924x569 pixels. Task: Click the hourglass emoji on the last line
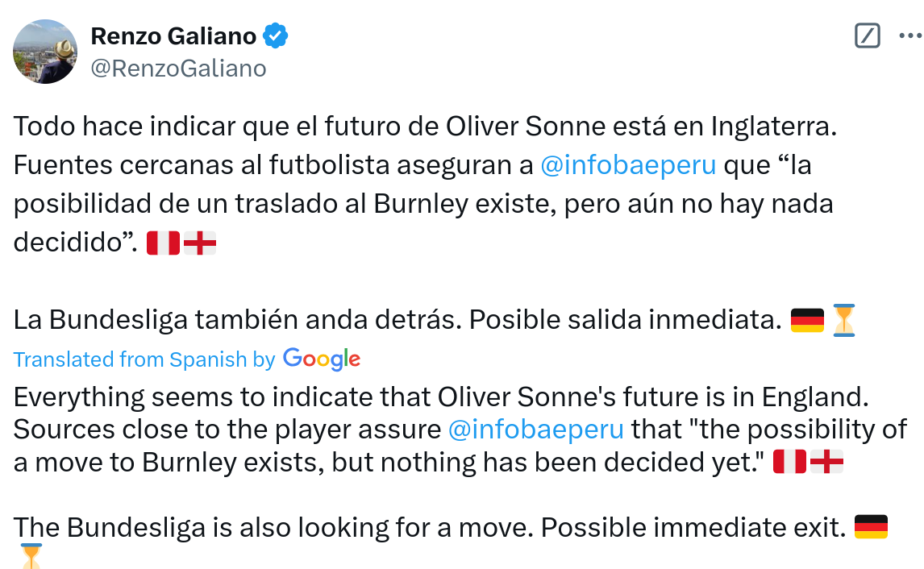click(x=31, y=556)
